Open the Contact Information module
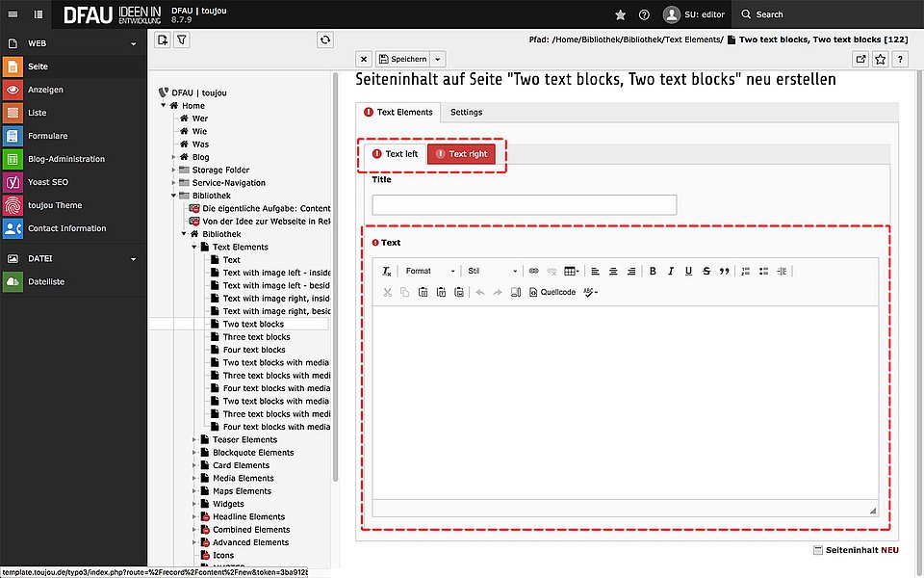 [x=73, y=228]
